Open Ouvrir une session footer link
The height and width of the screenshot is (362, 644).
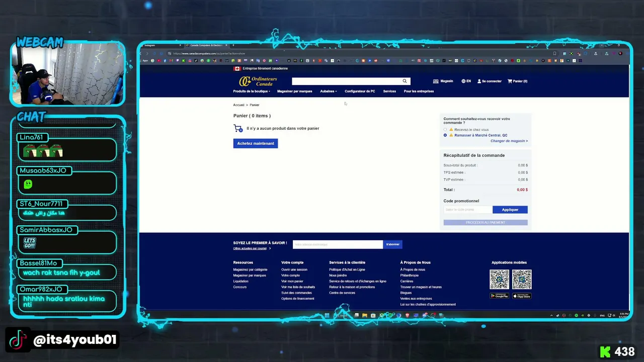coord(294,269)
